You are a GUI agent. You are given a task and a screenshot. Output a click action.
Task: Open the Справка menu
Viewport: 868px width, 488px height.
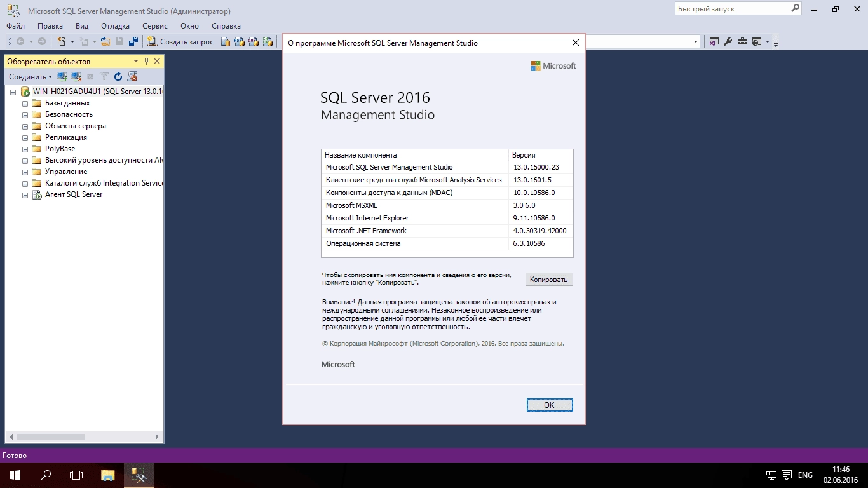(x=226, y=26)
